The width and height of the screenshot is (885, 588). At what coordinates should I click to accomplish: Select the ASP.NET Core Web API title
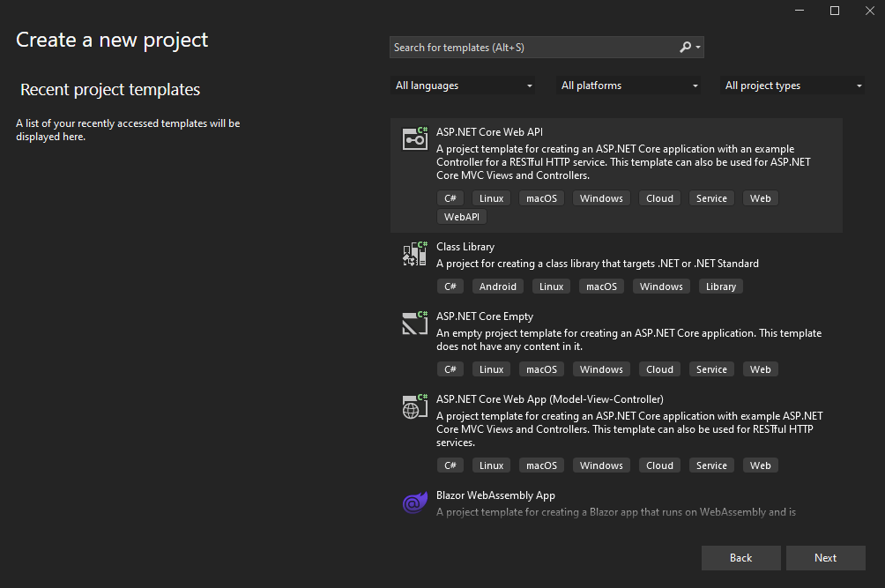click(x=489, y=132)
